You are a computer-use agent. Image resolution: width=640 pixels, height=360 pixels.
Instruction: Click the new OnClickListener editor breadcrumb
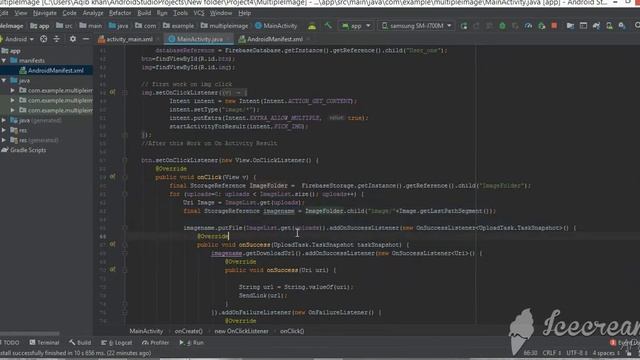click(241, 331)
